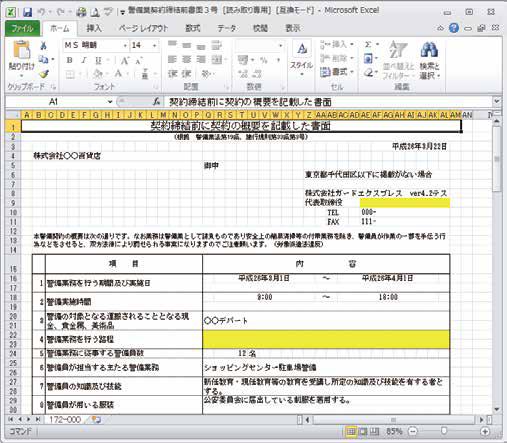
Task: Expand the formula bar
Action: (497, 101)
